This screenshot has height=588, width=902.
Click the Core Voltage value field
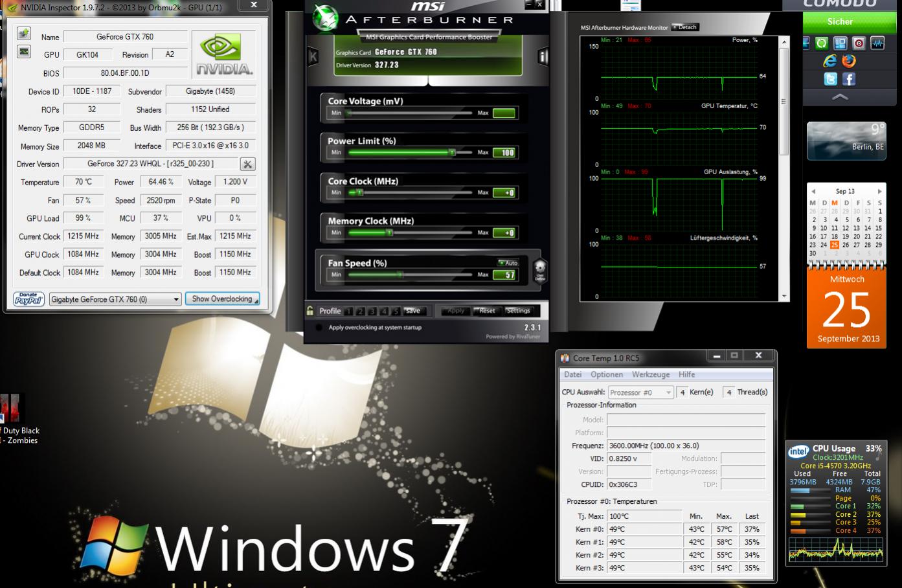pyautogui.click(x=504, y=113)
